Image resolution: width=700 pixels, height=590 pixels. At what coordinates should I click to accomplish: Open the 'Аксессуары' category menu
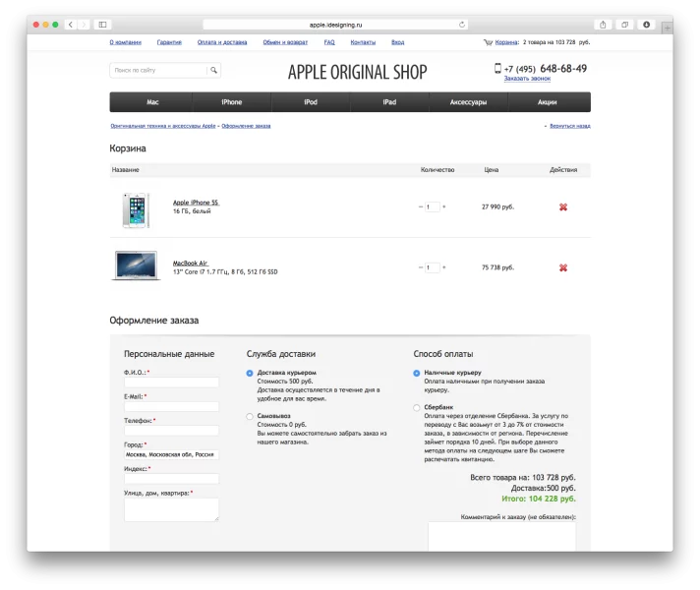tap(468, 102)
